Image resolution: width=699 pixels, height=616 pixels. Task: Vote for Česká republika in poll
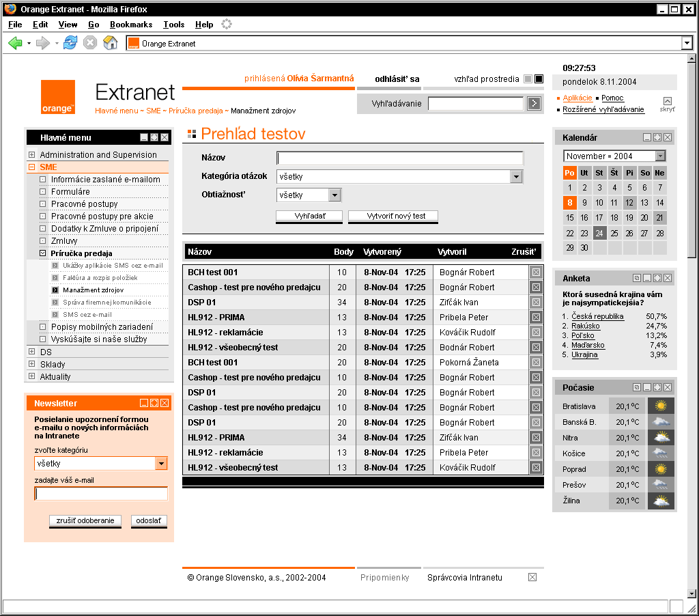pyautogui.click(x=597, y=316)
